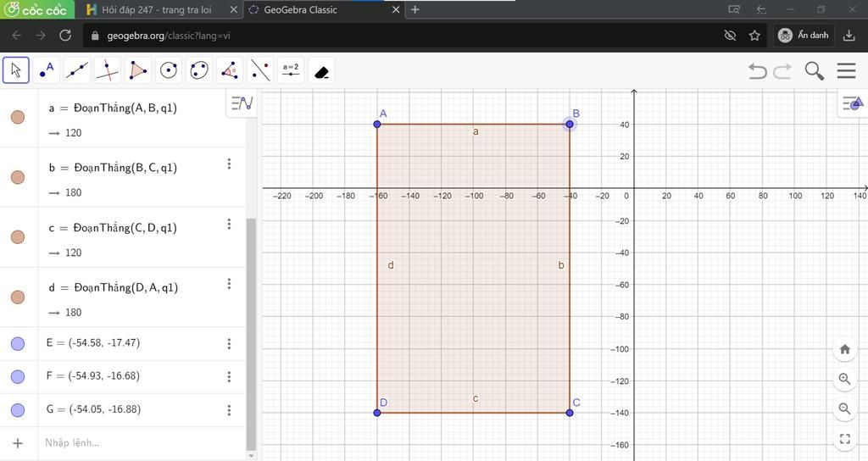868x461 pixels.
Task: Select point C on the graph
Action: [570, 413]
